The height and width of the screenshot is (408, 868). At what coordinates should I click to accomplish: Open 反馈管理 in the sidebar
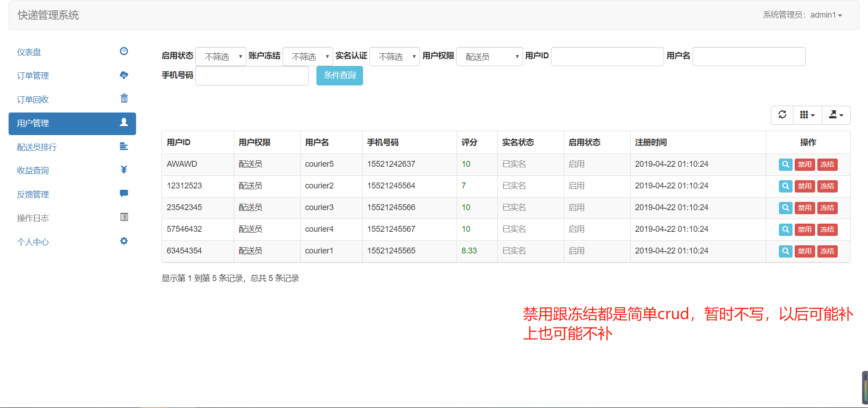72,194
